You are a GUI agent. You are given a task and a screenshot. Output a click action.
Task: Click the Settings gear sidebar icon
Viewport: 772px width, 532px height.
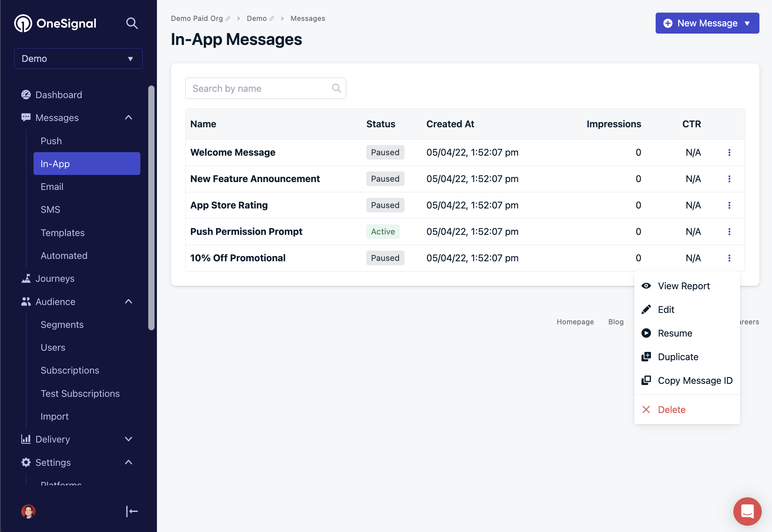coord(26,462)
